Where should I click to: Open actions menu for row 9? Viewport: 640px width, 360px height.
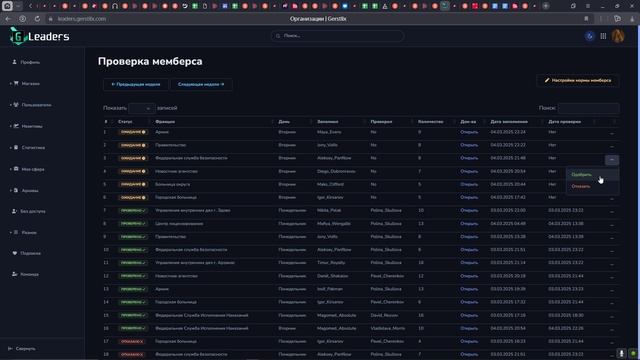coord(611,238)
